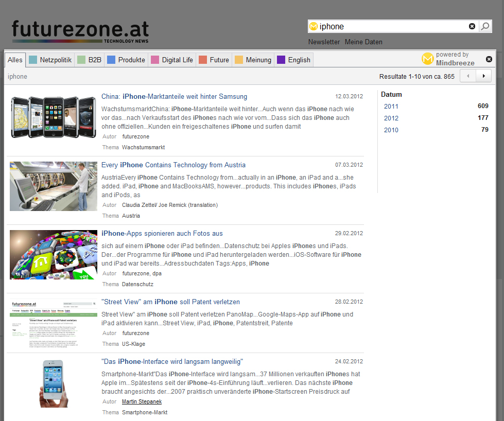Go to previous results page arrow

pyautogui.click(x=468, y=76)
